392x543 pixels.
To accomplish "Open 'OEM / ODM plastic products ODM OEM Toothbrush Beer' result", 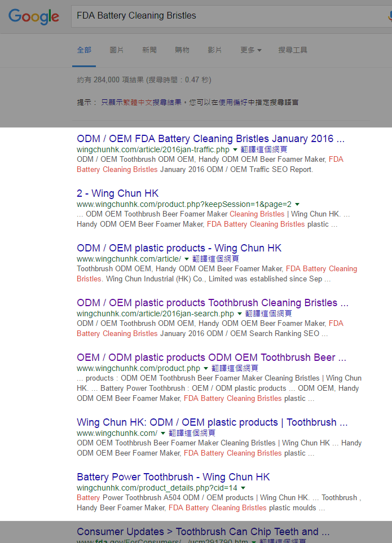I will pos(212,357).
